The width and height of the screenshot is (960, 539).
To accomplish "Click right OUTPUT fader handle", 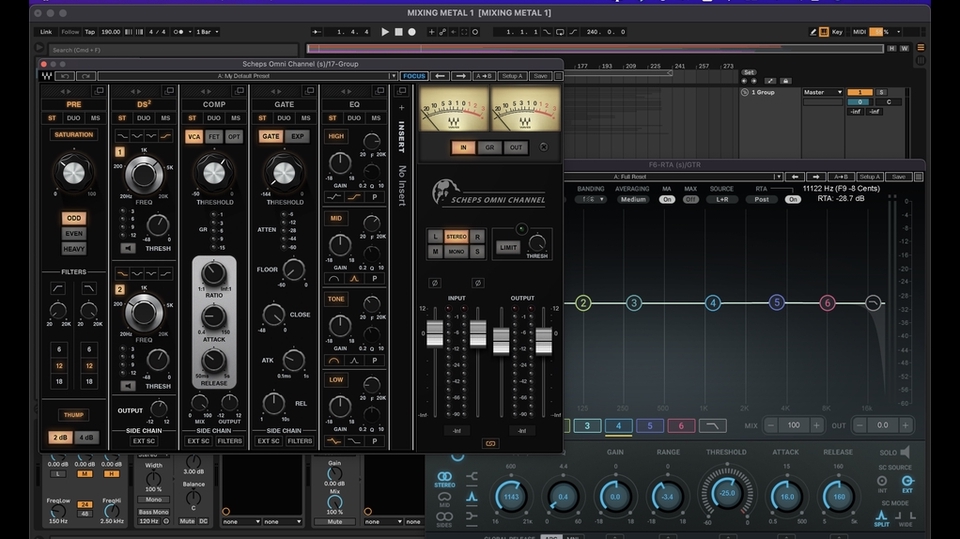I will 544,341.
